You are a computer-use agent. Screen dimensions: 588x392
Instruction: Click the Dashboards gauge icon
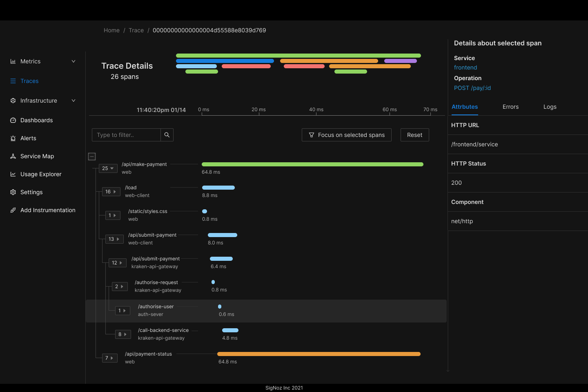pyautogui.click(x=13, y=120)
